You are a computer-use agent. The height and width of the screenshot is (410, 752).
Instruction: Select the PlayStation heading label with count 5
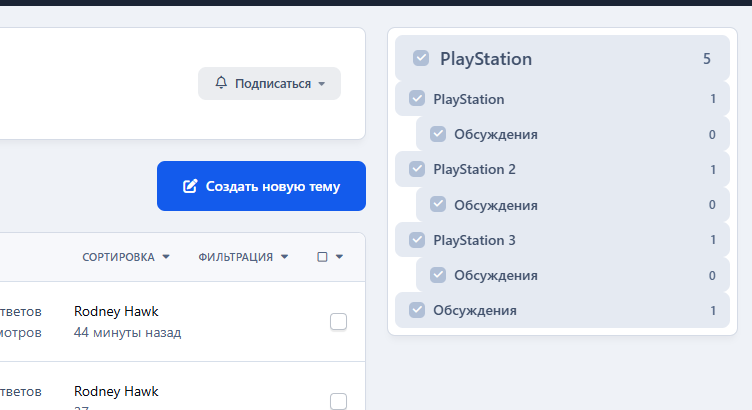486,59
